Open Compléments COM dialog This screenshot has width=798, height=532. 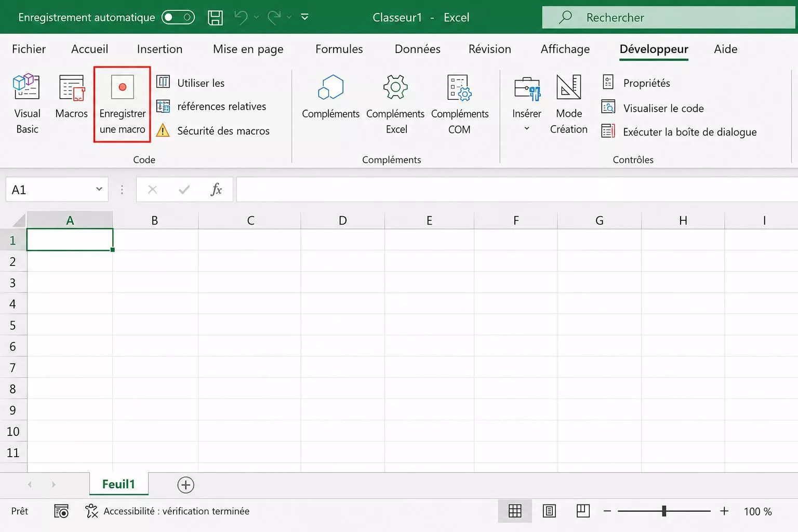point(459,104)
